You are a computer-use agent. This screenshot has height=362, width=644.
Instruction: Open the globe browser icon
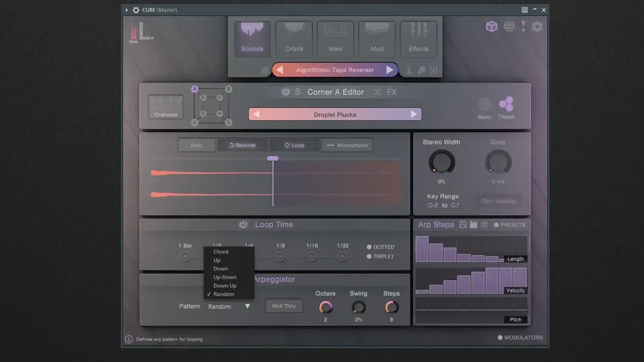coord(509,26)
